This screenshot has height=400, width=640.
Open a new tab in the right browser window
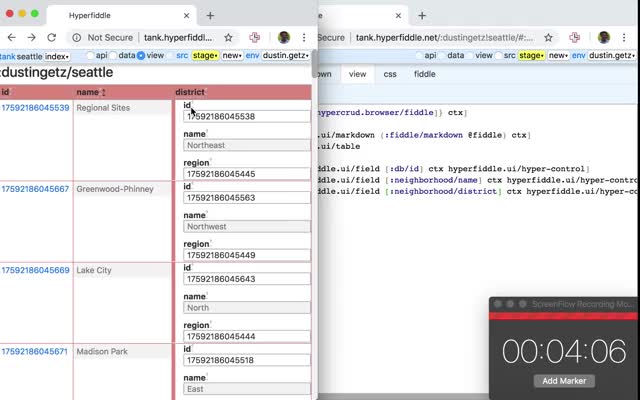coord(421,16)
